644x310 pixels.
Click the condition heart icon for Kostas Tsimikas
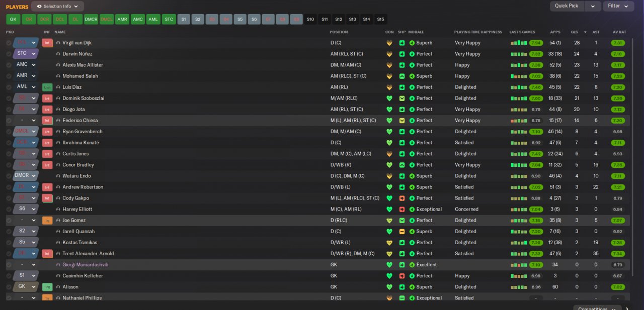pyautogui.click(x=389, y=243)
